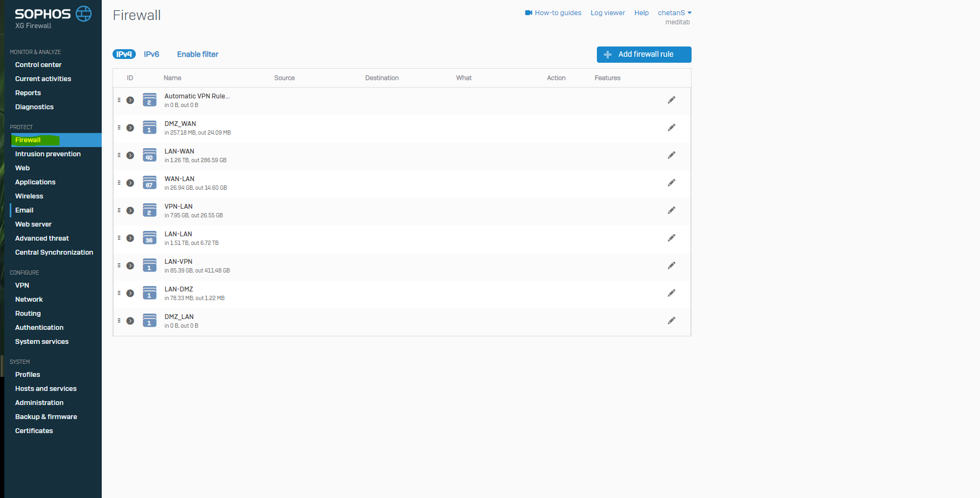Click the LAN-VPN edit pencil icon

click(672, 265)
